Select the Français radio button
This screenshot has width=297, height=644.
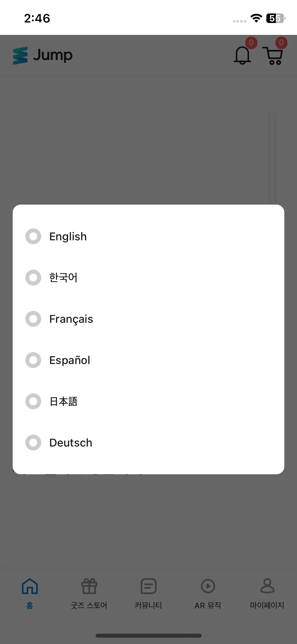coord(33,319)
